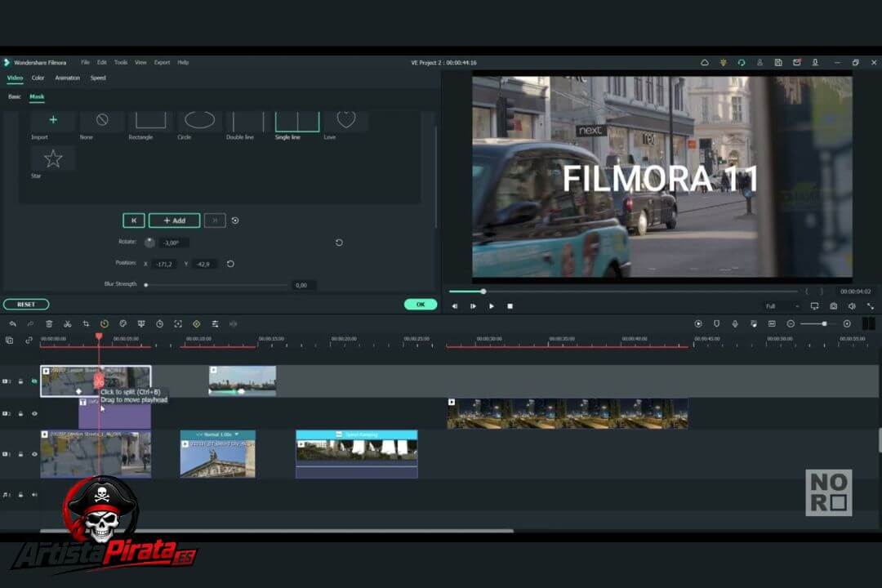Take a snapshot with camera icon

coord(834,306)
